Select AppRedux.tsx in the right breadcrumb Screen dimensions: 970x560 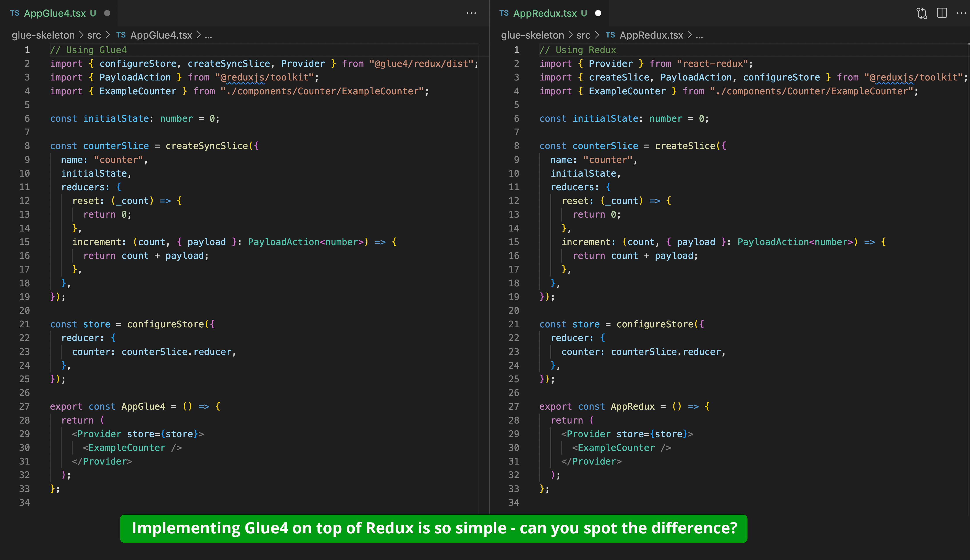pos(652,35)
